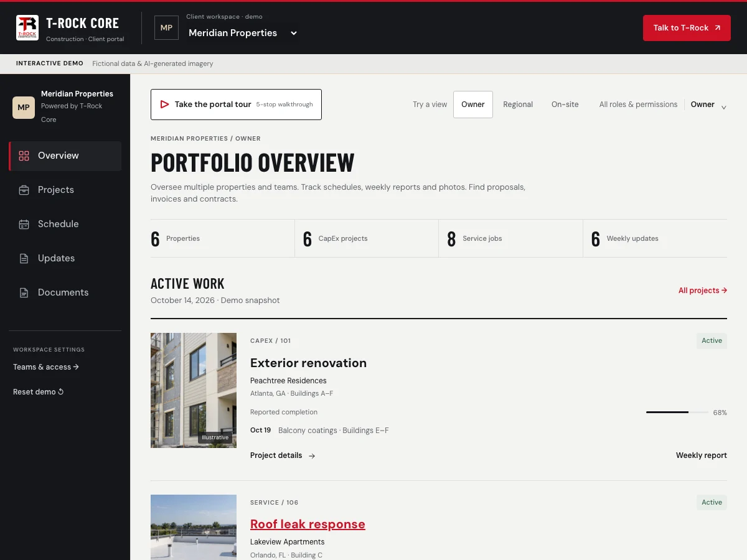
Task: Open Schedule in the sidebar
Action: (x=65, y=224)
